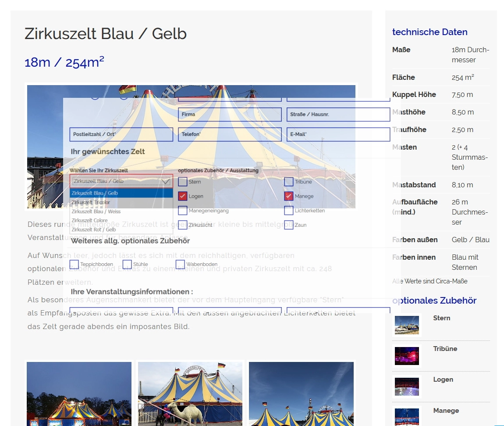Click the Traufhöhe value 2,50 m
504x426 pixels.
point(462,130)
